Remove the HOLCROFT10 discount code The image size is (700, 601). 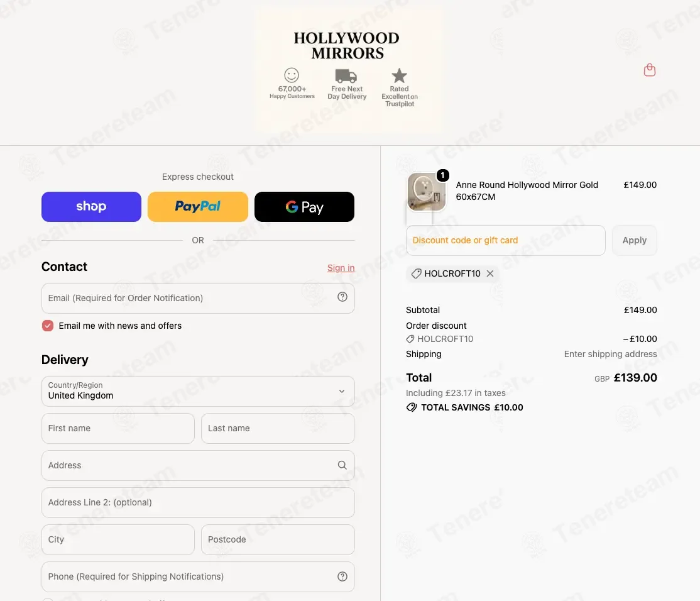(490, 273)
